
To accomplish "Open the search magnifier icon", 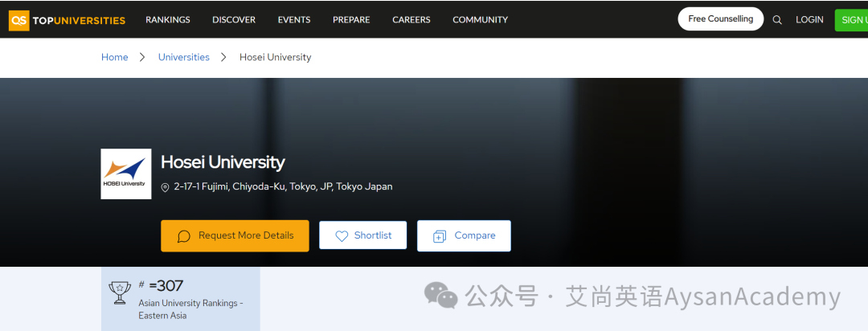I will pyautogui.click(x=777, y=20).
